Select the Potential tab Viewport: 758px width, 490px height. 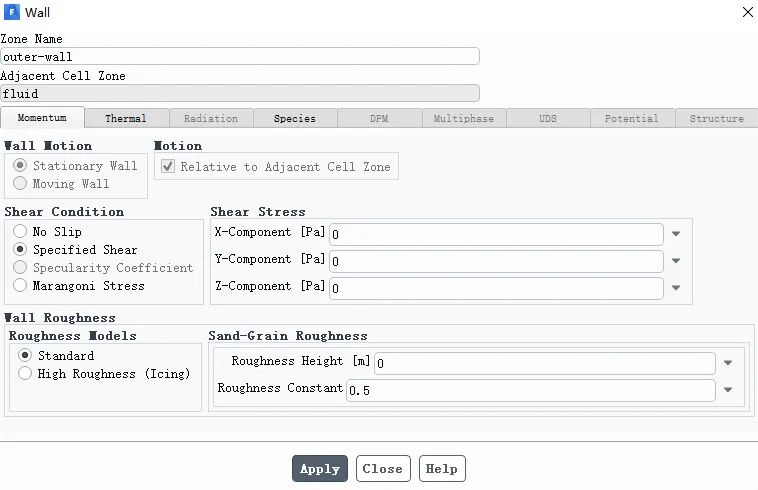click(632, 118)
